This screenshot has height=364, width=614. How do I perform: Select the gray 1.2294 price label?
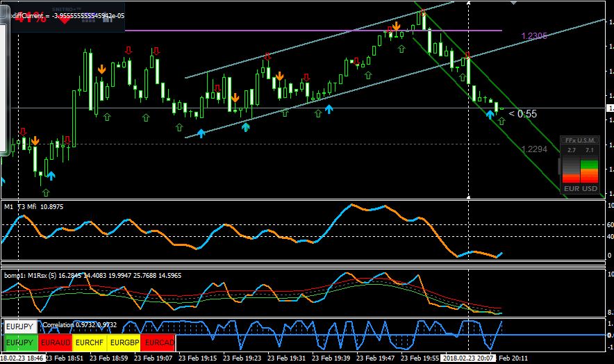535,149
